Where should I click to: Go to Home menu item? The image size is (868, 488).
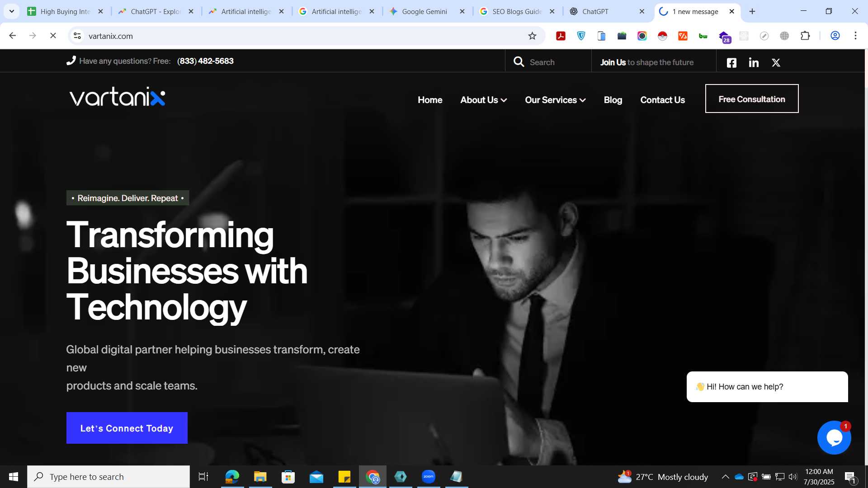430,100
